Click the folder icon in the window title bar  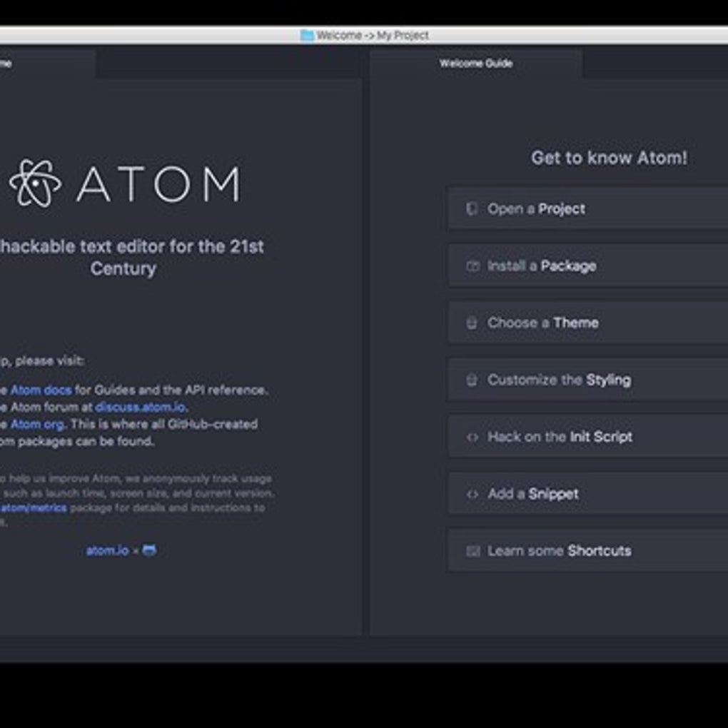[307, 35]
